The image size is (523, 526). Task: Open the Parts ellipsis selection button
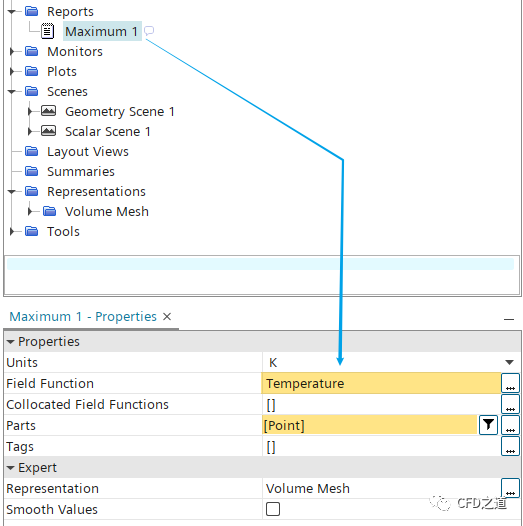point(510,425)
